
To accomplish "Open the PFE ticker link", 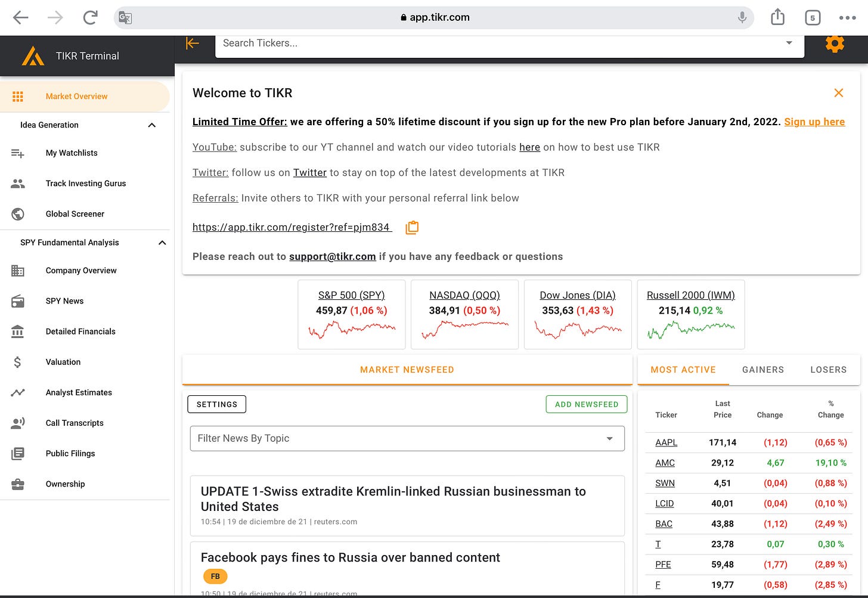I will (x=663, y=564).
